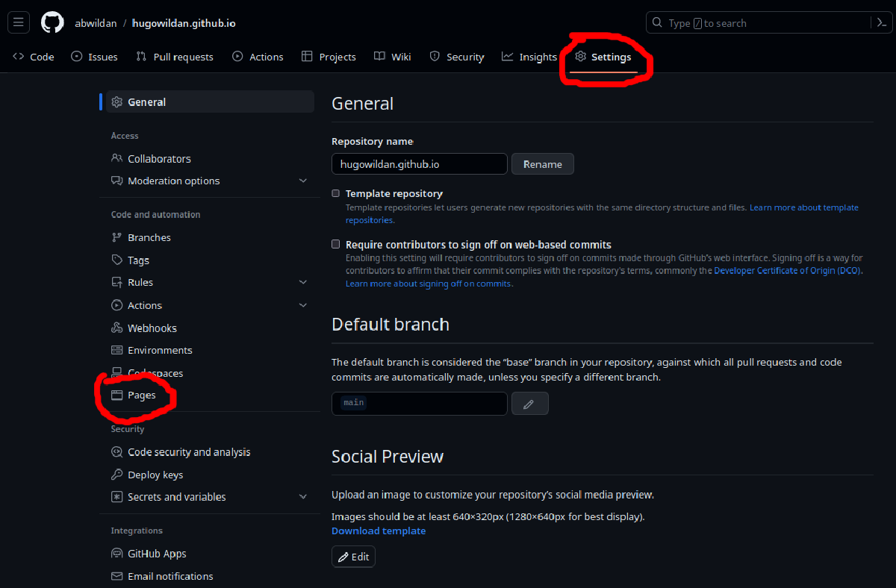
Task: Click the Environments server icon
Action: pyautogui.click(x=116, y=350)
